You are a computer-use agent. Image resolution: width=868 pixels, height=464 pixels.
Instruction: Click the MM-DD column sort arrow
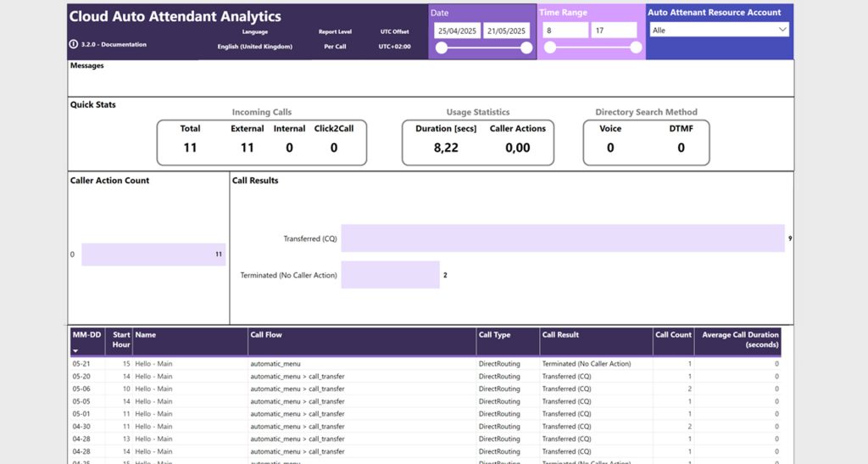click(75, 350)
